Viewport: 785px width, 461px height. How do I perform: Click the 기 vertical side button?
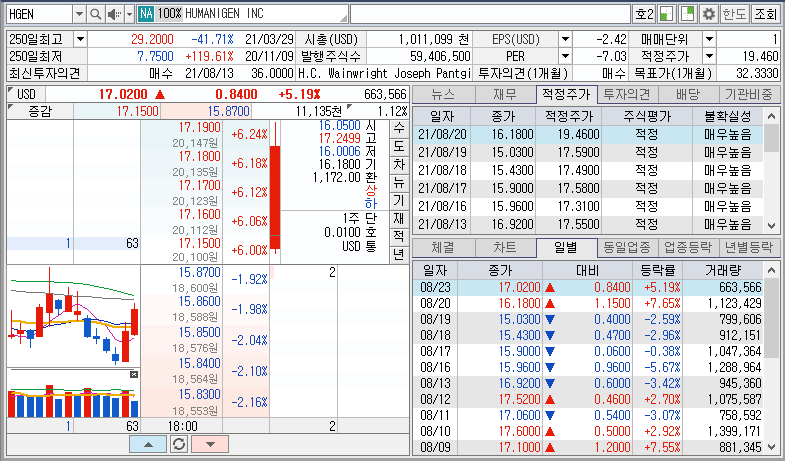(399, 200)
